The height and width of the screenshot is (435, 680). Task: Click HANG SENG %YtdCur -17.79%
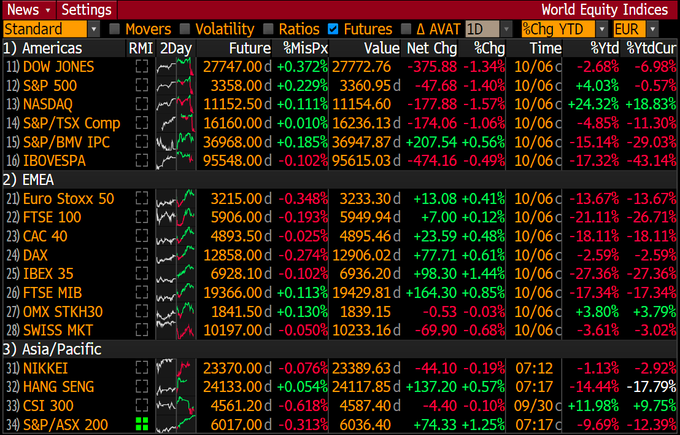pos(651,387)
